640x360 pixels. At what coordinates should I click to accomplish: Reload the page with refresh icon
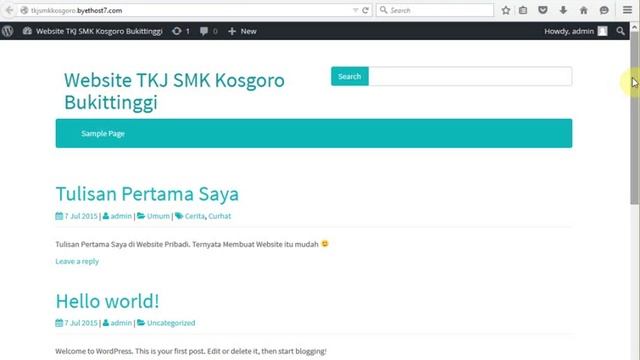click(x=365, y=10)
